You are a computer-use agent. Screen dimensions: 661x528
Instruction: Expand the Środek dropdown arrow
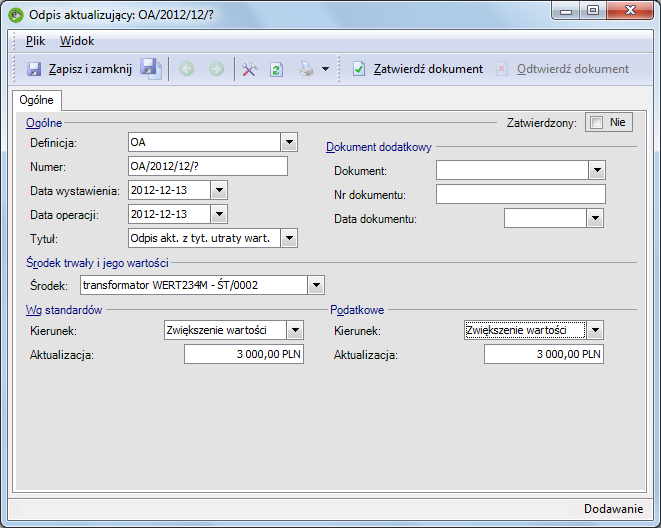pos(316,285)
